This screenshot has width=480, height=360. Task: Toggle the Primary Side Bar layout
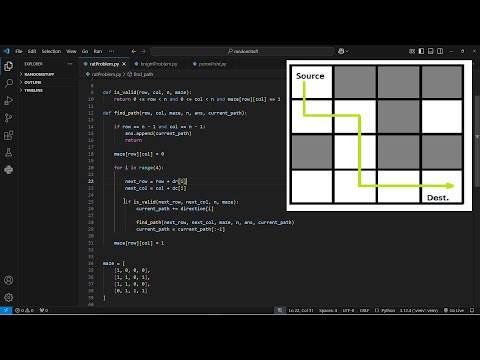point(421,51)
